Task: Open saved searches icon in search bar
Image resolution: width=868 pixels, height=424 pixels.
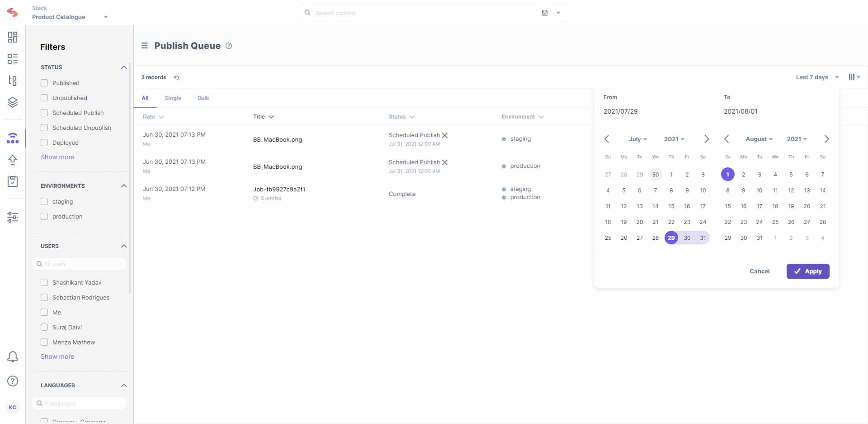Action: point(545,13)
